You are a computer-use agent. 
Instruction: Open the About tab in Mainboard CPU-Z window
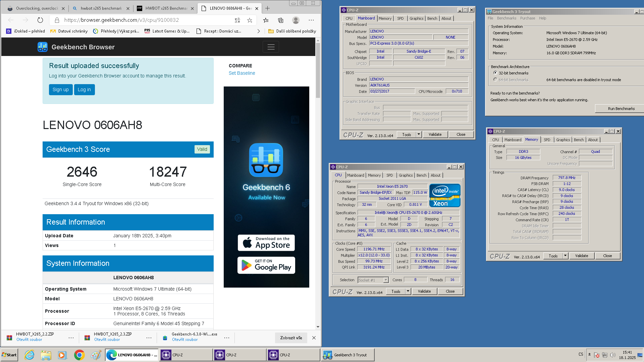point(446,18)
